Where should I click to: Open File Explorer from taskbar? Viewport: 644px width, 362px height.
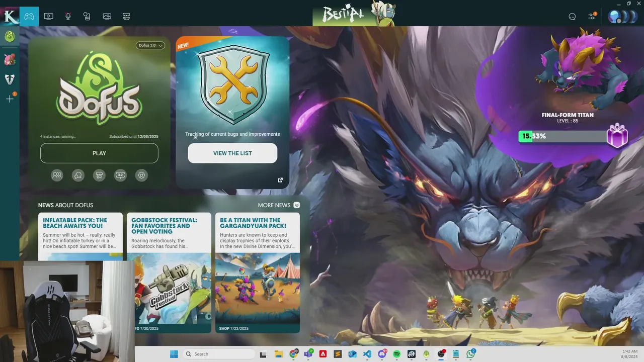[x=278, y=354]
